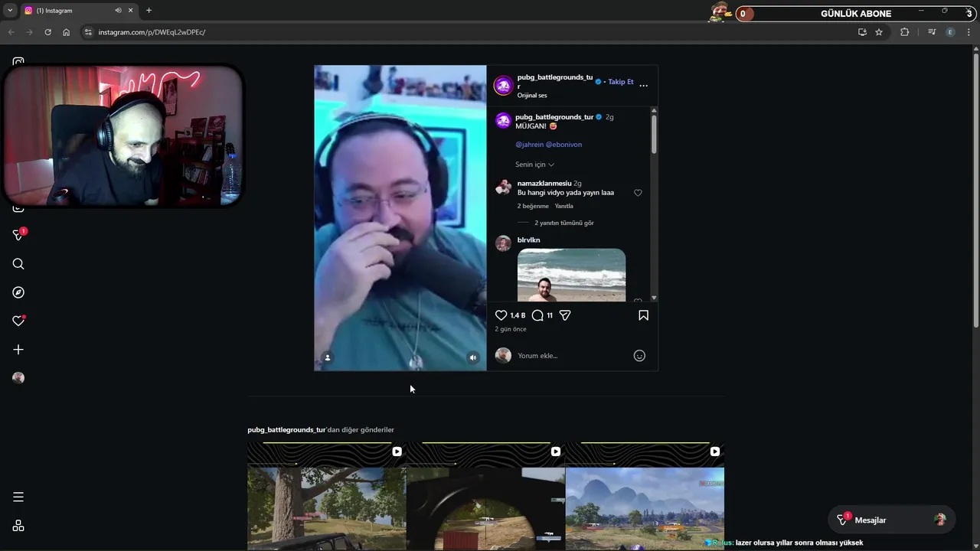Reply to namazklanmesiu with 'Yanıtla'

pyautogui.click(x=563, y=207)
